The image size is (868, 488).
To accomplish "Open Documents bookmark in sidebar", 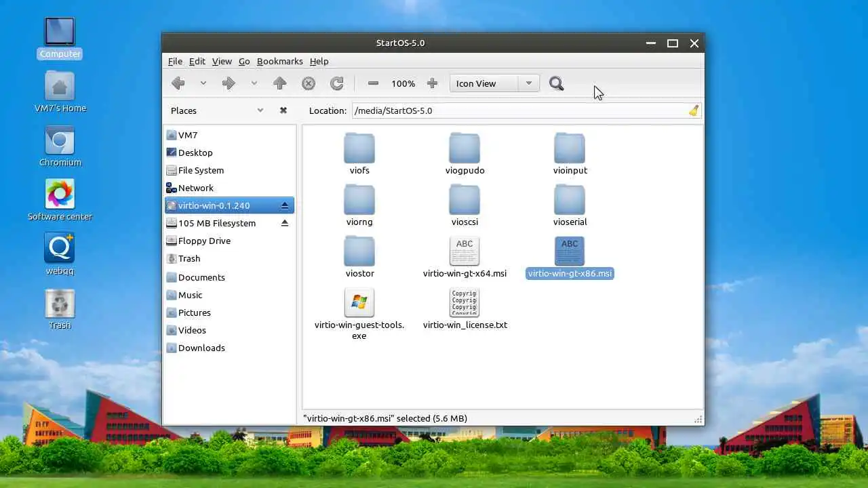I will (x=229, y=277).
